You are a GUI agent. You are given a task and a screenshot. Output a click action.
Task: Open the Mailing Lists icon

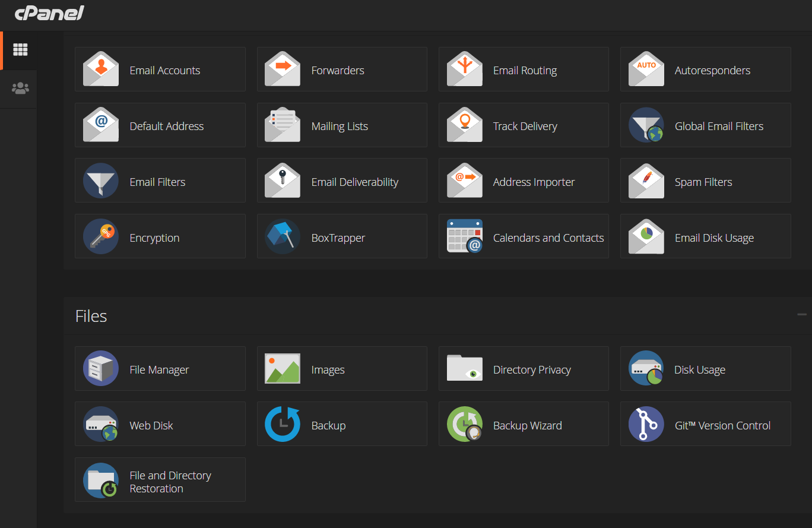click(283, 125)
